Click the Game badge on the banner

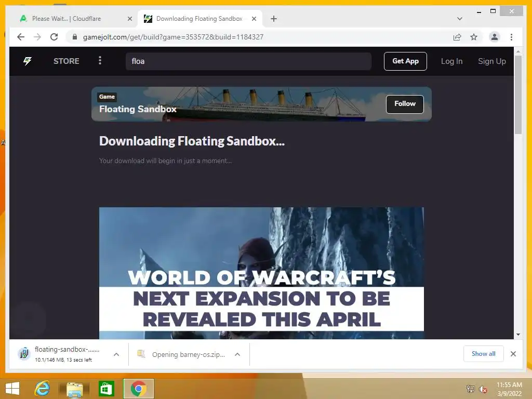107,97
